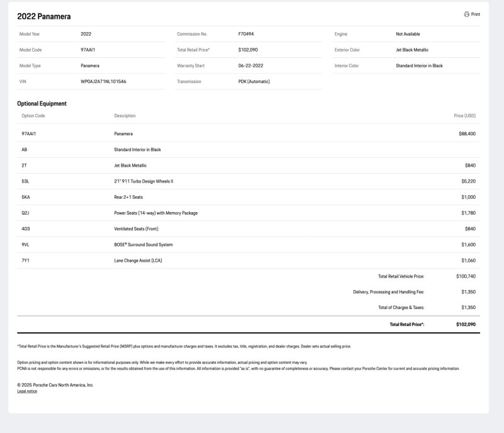Click "Standard Interior in Black" in the AB row
Viewport: 504px width, 433px height.
(137, 150)
